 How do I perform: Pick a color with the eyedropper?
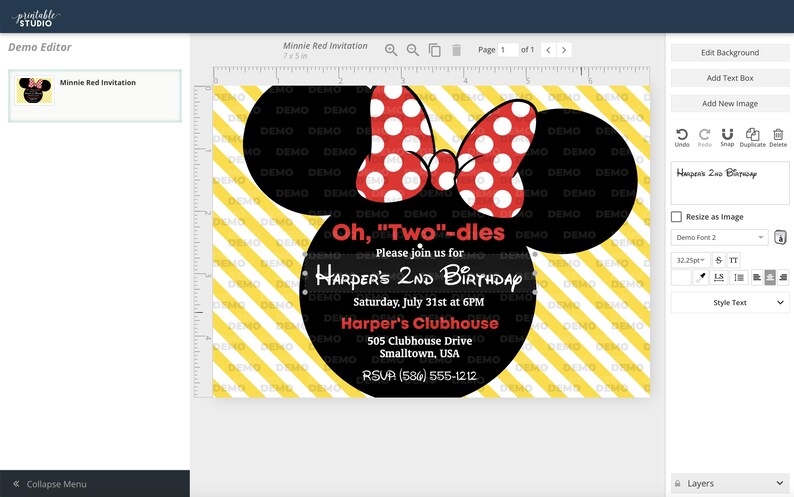(701, 277)
